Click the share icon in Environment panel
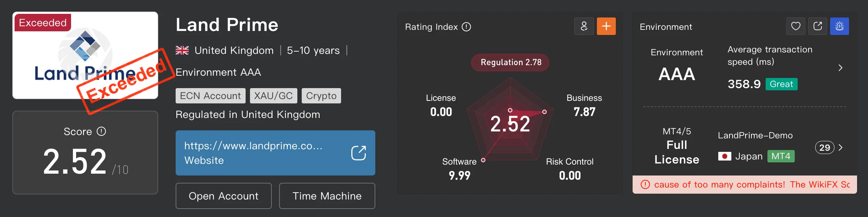The width and height of the screenshot is (868, 217). [x=818, y=26]
